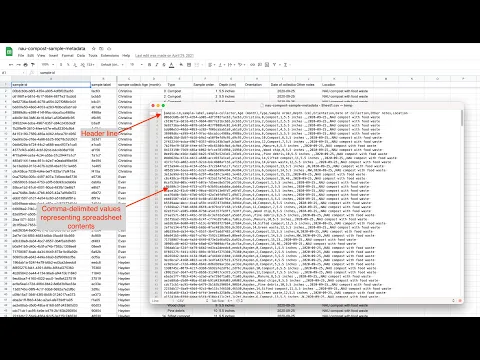Select the Type header cell
The height and width of the screenshot is (360, 480).
[x=179, y=85]
